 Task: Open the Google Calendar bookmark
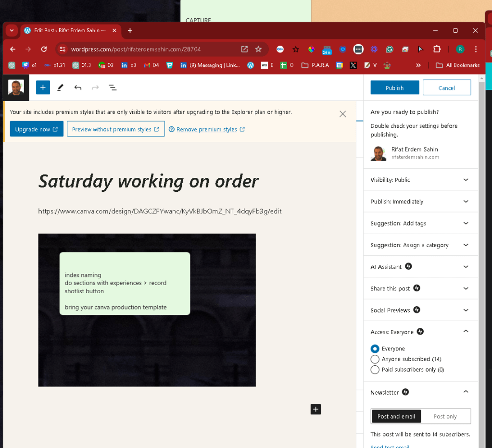point(339,65)
